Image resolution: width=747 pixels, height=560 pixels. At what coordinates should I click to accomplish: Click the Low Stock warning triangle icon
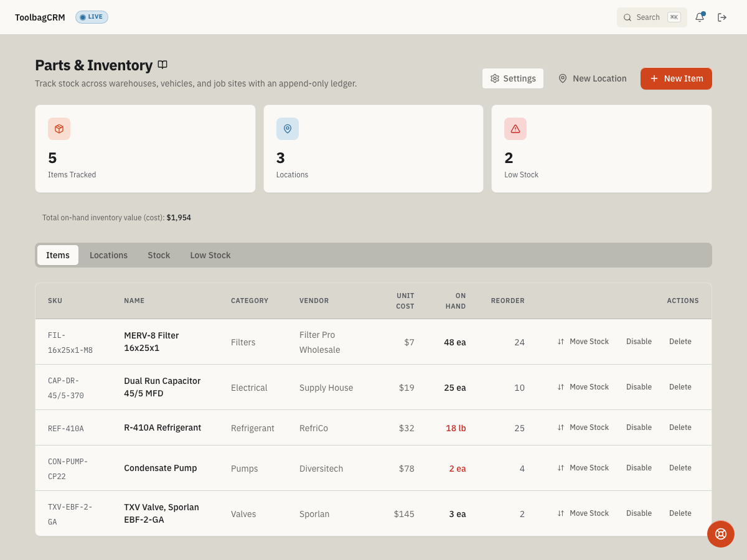click(515, 129)
